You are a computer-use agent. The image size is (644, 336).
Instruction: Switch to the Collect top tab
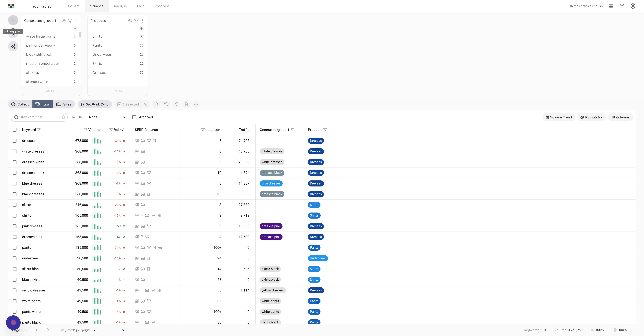[74, 6]
